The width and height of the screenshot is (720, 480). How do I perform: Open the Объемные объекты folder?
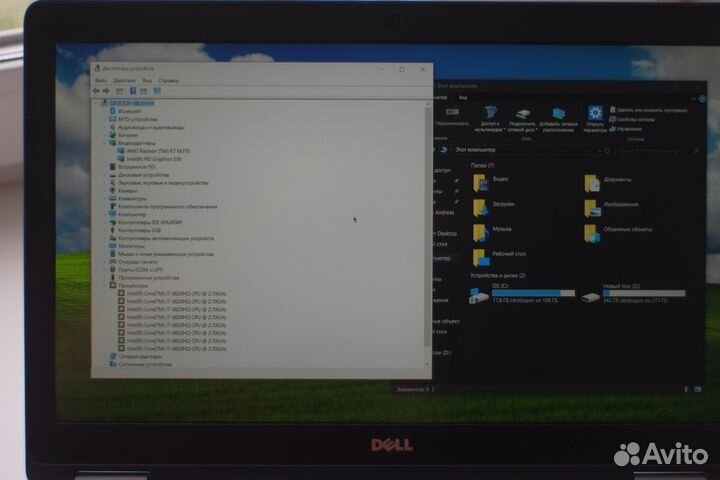click(x=618, y=232)
